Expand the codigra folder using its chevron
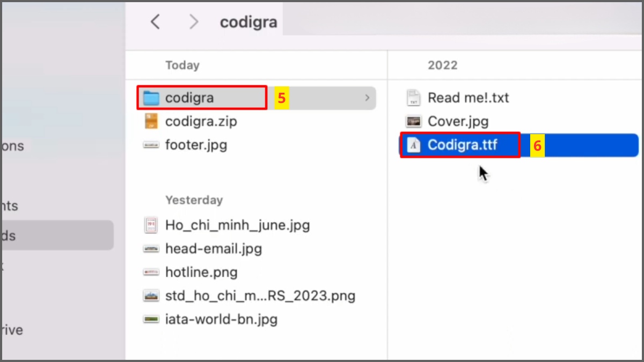Viewport: 644px width, 362px height. tap(367, 98)
